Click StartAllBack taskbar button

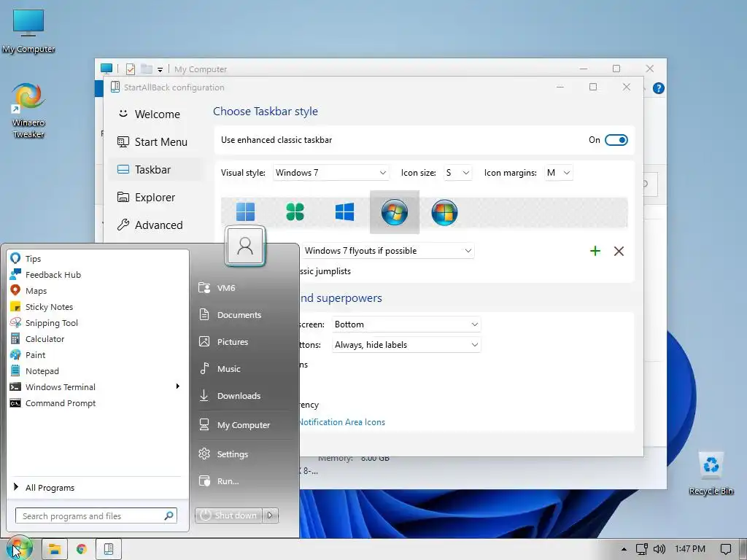click(109, 549)
